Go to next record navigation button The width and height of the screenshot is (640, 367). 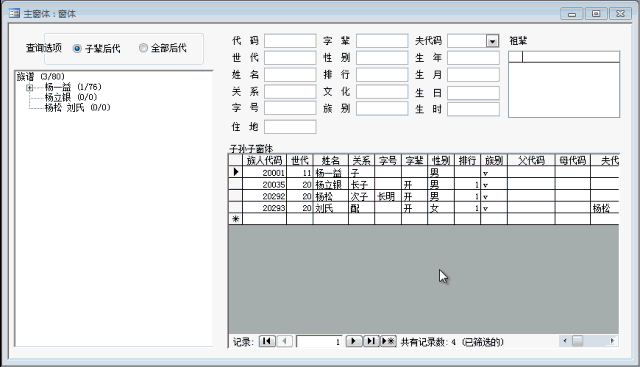click(x=354, y=341)
